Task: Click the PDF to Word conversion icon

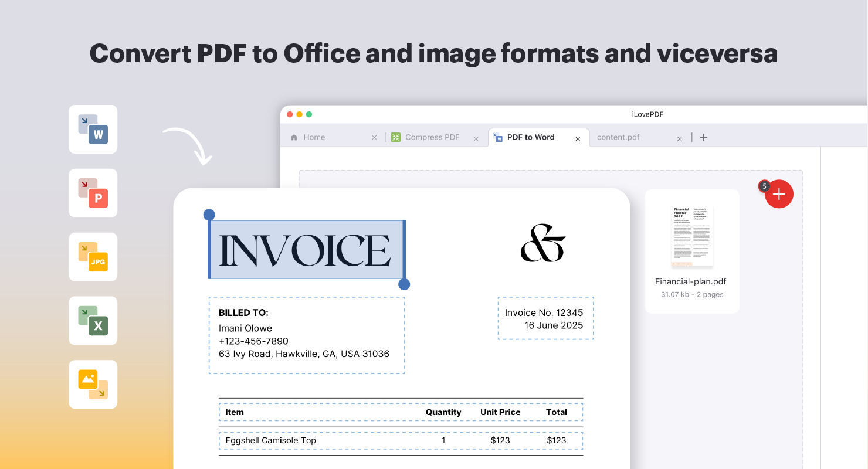Action: 93,130
